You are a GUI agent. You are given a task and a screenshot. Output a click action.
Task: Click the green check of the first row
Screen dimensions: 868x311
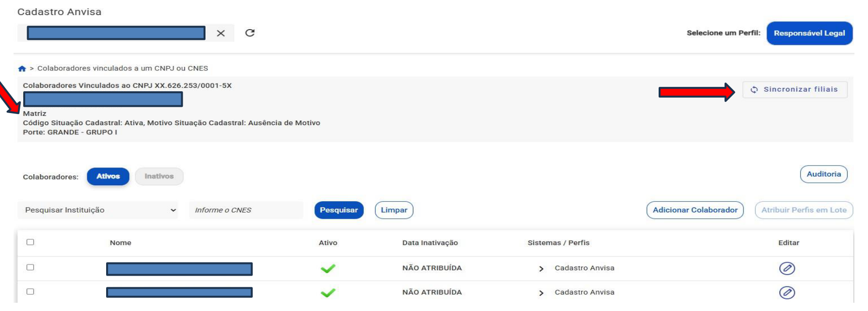click(x=328, y=268)
